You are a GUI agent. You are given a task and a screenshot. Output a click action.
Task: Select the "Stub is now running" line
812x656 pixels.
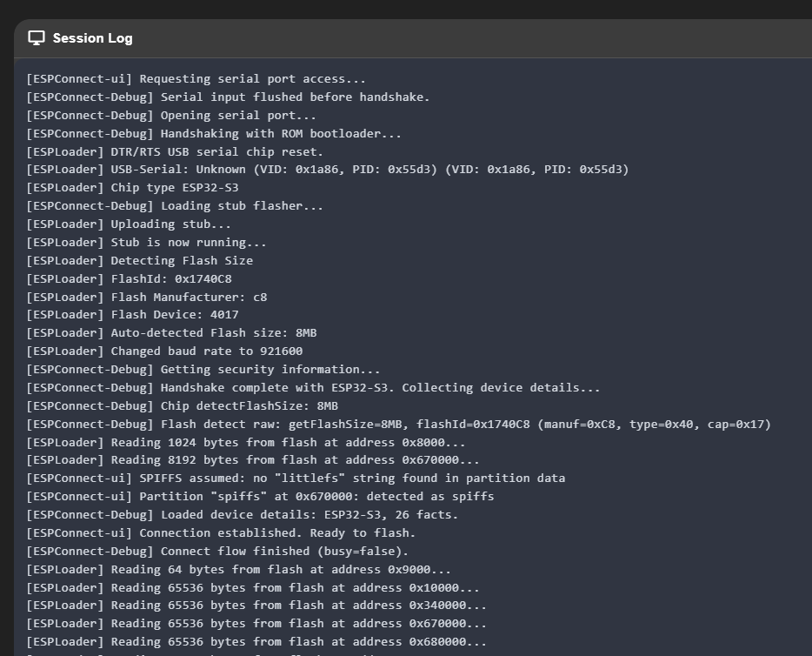[146, 243]
